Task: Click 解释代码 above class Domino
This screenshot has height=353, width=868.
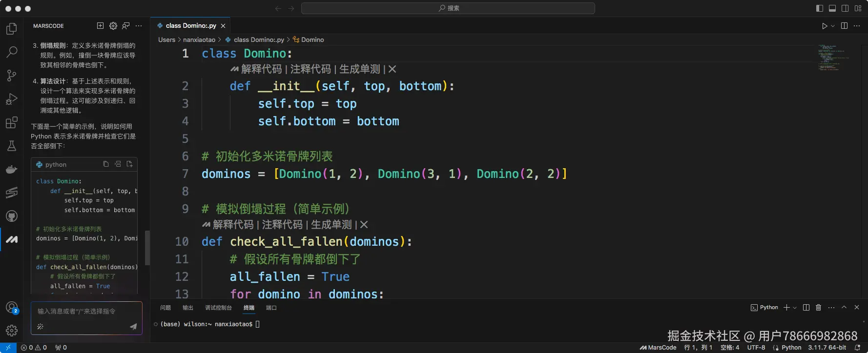Action: 261,69
